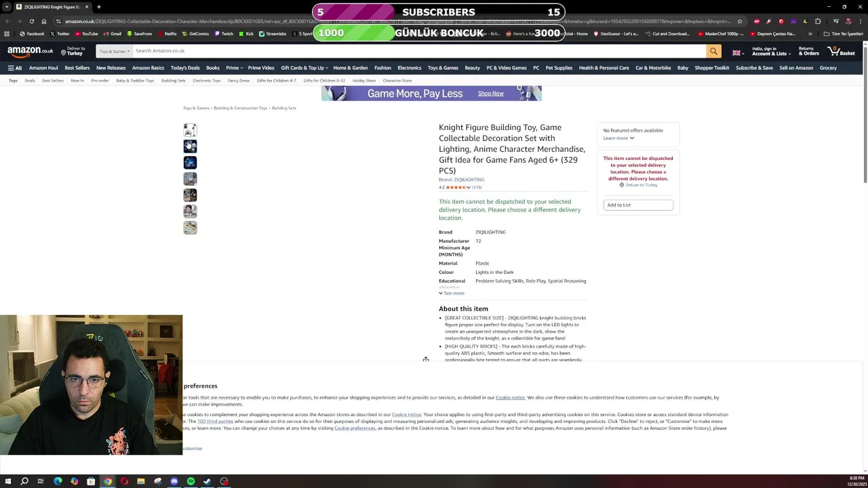The height and width of the screenshot is (488, 868).
Task: Select the third blue glowing thumbnail
Action: click(x=190, y=162)
